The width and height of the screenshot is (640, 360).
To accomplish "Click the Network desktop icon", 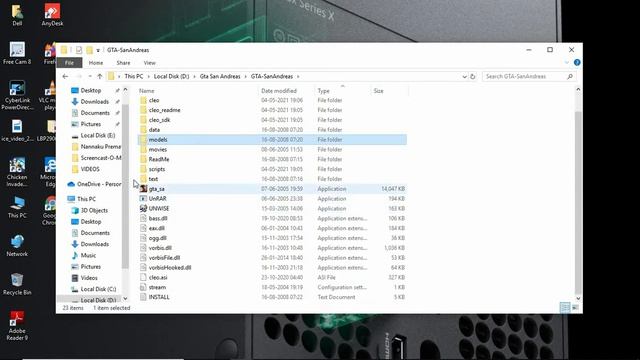I will 17,246.
